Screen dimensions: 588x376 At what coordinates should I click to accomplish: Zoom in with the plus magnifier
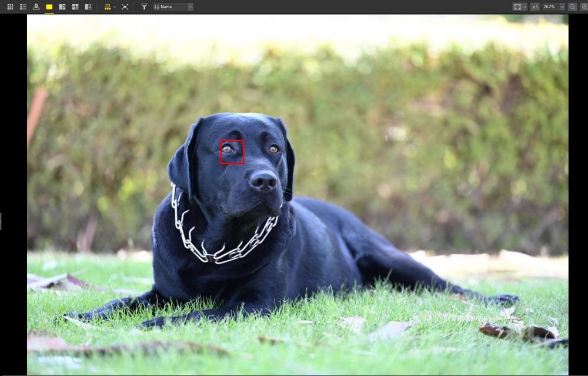click(584, 6)
